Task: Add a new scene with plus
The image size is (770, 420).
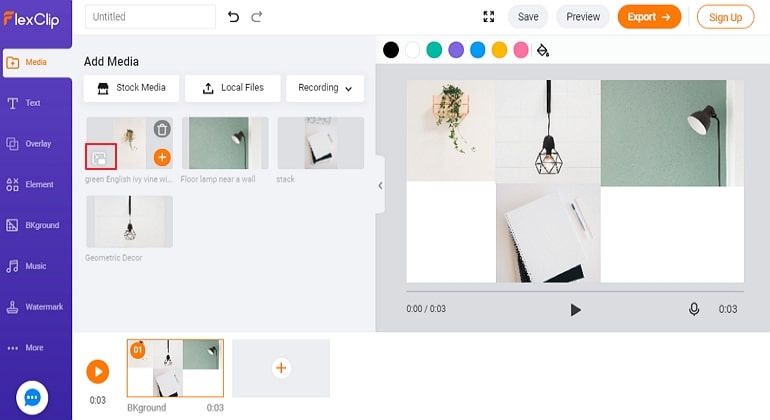Action: [x=281, y=368]
